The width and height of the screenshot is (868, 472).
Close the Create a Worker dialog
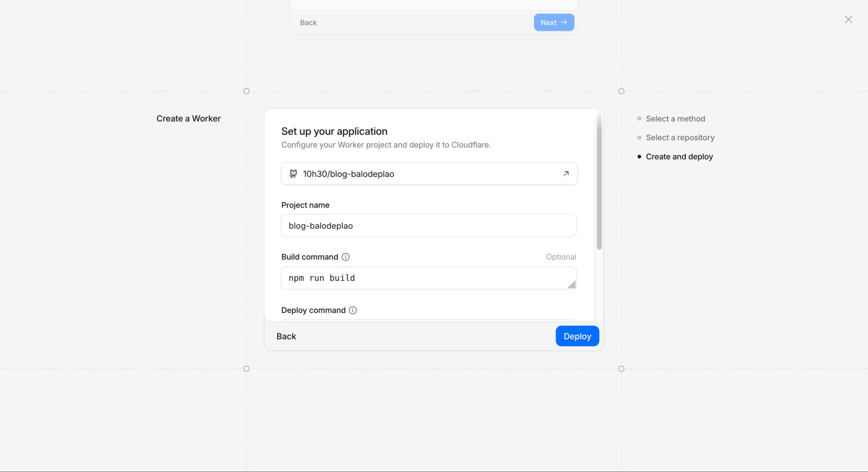point(848,20)
